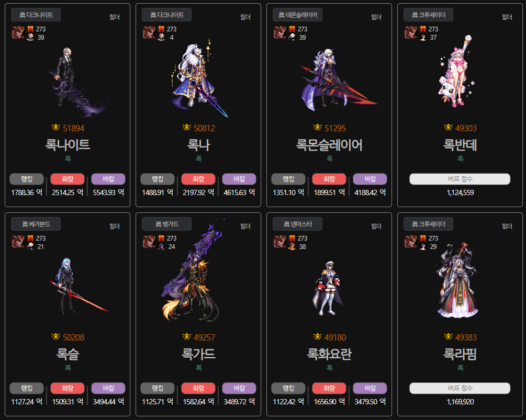Click the small avatar icon beside 38 on 록화요란
The image size is (526, 420).
(292, 247)
